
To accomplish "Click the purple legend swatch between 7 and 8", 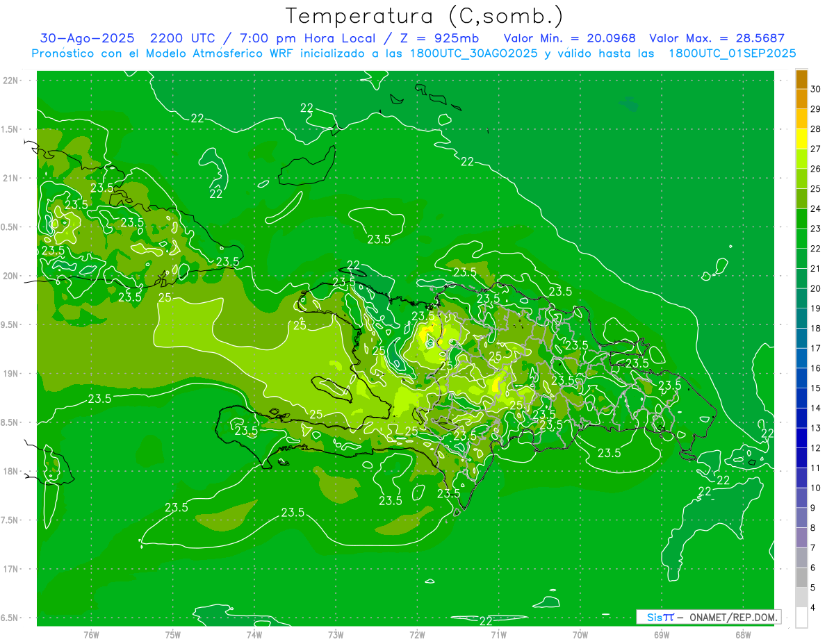I will point(801,538).
